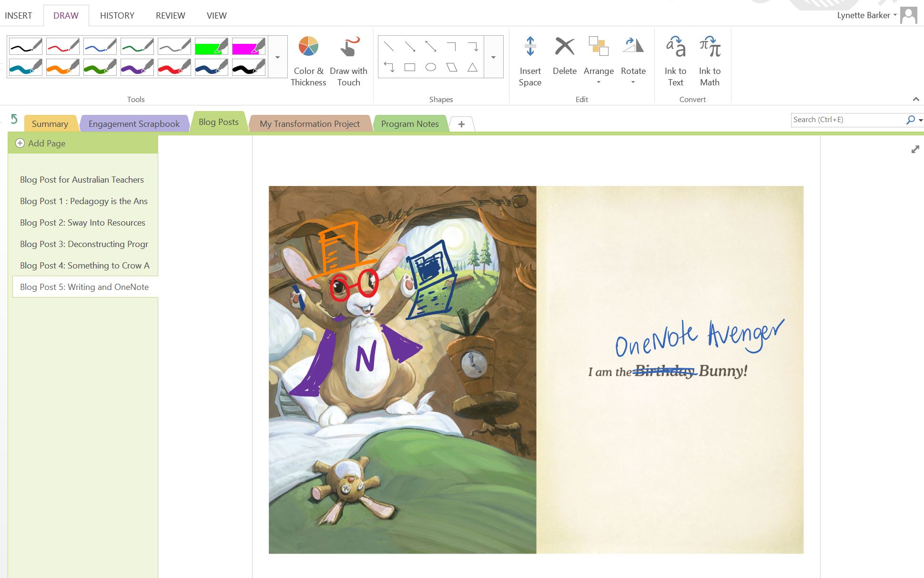Open the INSERT ribbon tab
Image resolution: width=924 pixels, height=578 pixels.
(18, 16)
